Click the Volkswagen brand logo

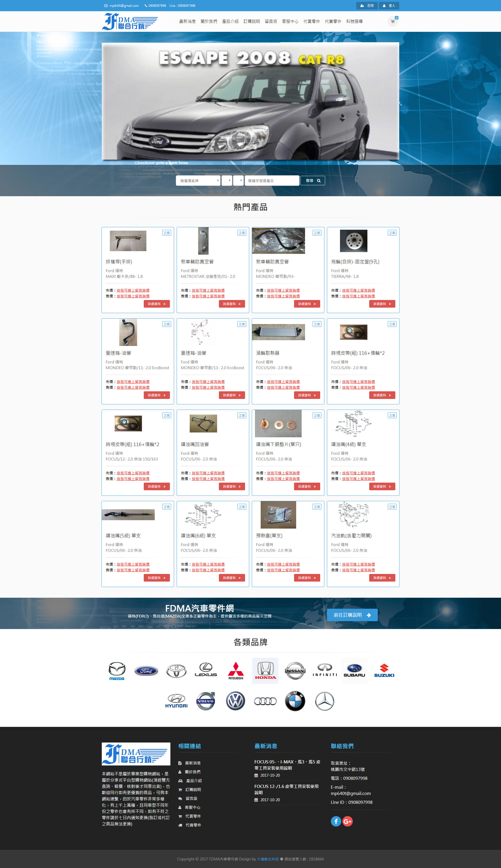(236, 701)
